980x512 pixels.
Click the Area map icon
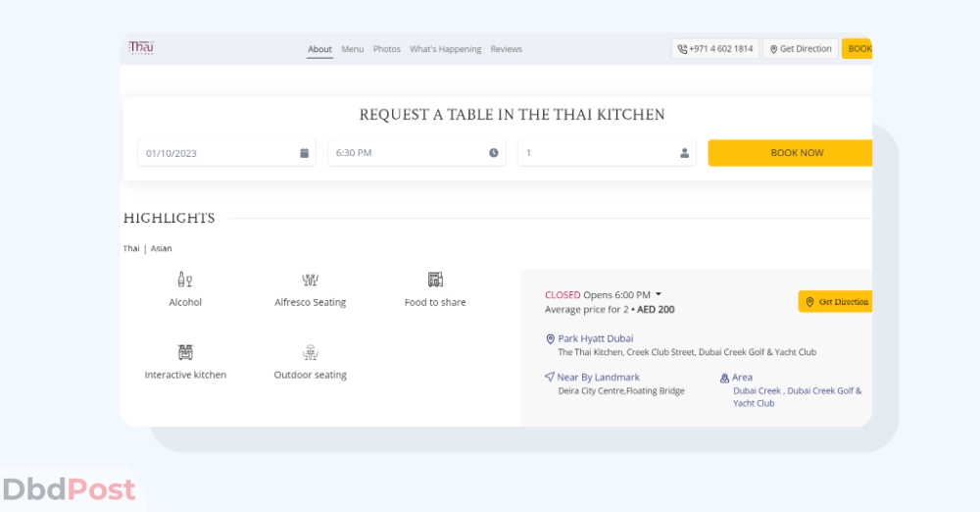coord(724,378)
